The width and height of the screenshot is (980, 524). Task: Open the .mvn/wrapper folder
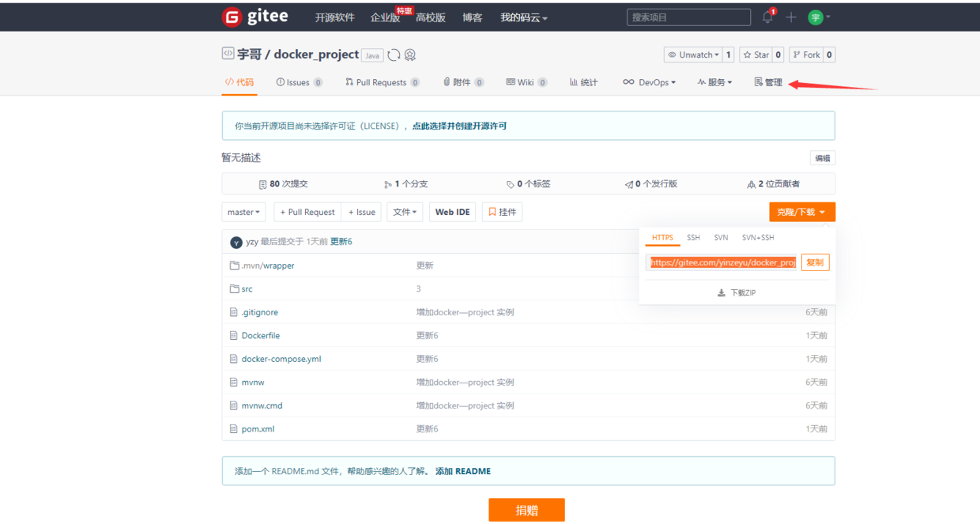point(268,266)
